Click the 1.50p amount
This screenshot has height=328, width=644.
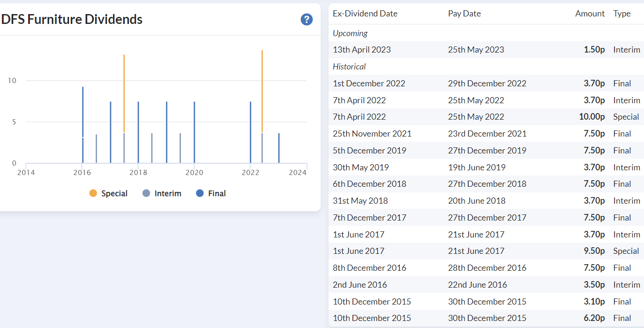point(594,50)
